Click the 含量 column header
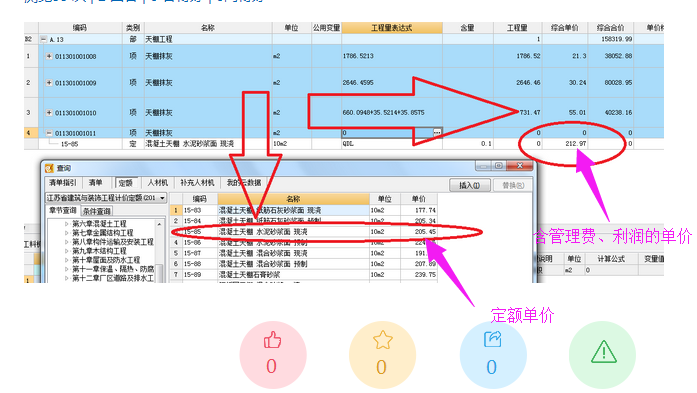Viewport: 697px width, 393px height. 468,28
